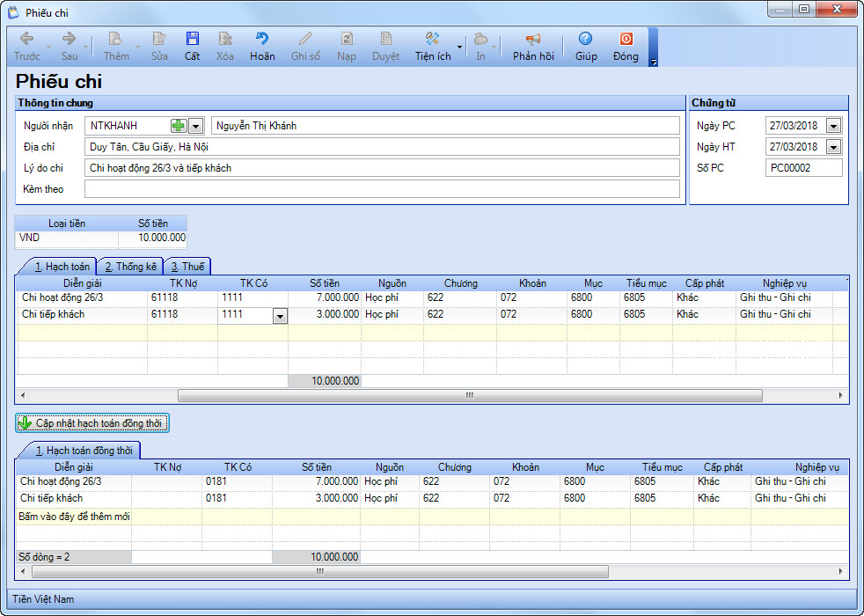Viewport: 864px width, 616px height.
Task: Open the Ngày PC date picker
Action: coord(833,126)
